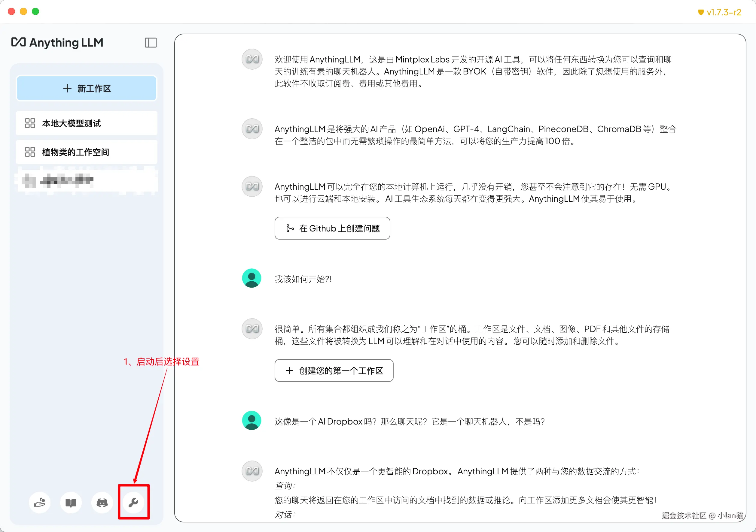Click 创建您的第一个工作区 button
This screenshot has width=756, height=532.
tap(334, 370)
